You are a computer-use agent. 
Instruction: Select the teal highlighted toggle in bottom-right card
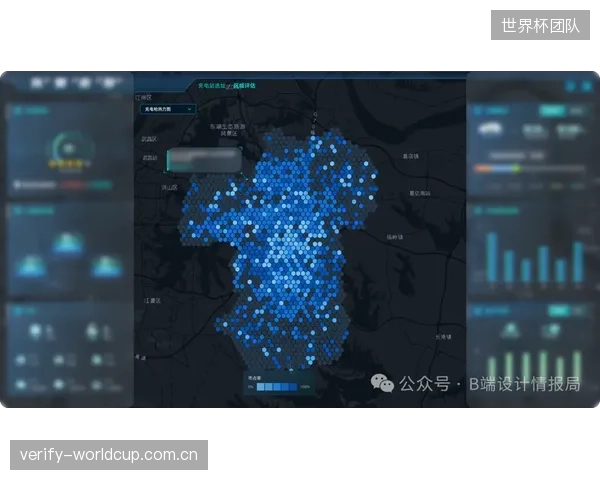click(x=559, y=310)
